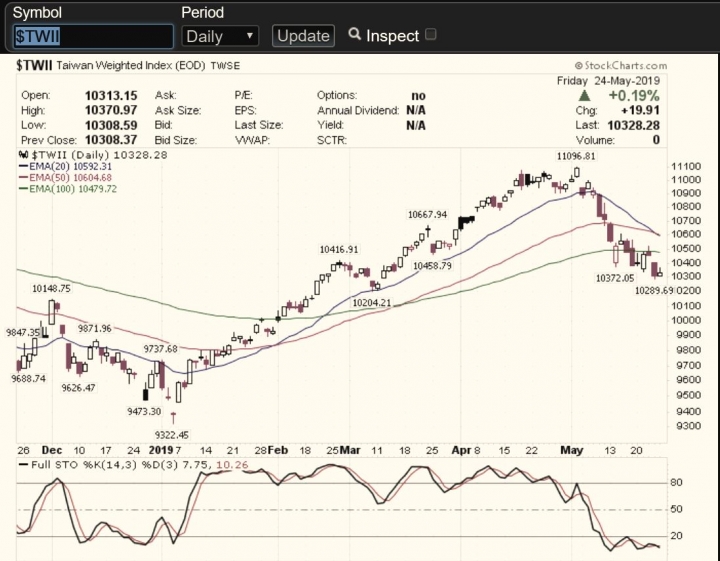Image resolution: width=720 pixels, height=561 pixels.
Task: Enable the Inspect checkbox
Action: tap(430, 34)
